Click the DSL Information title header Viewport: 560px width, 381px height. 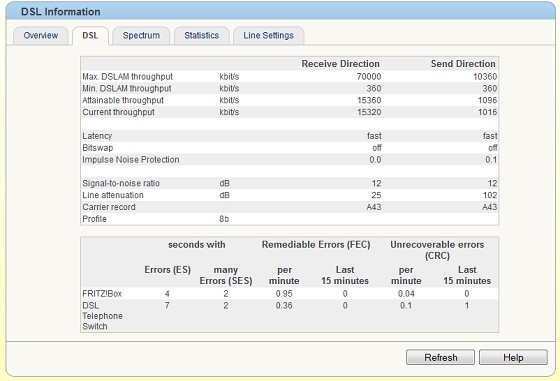tap(60, 12)
